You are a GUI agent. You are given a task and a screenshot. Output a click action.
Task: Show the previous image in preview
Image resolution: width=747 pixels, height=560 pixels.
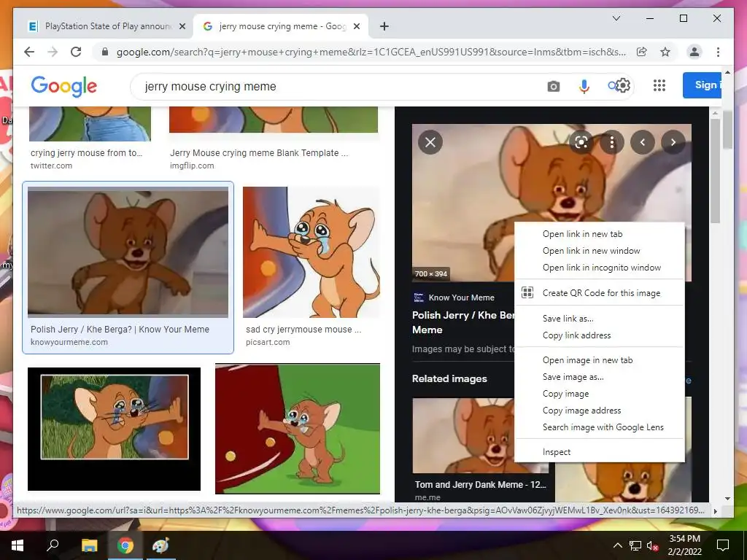pyautogui.click(x=642, y=142)
